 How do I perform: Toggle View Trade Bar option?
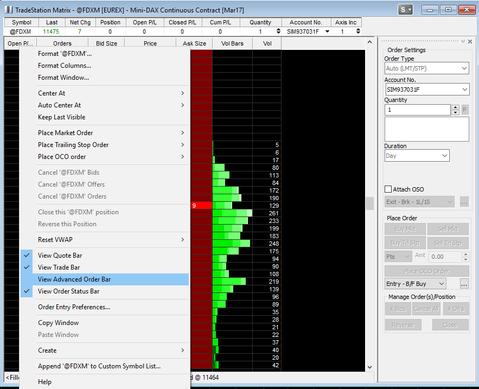(x=104, y=267)
